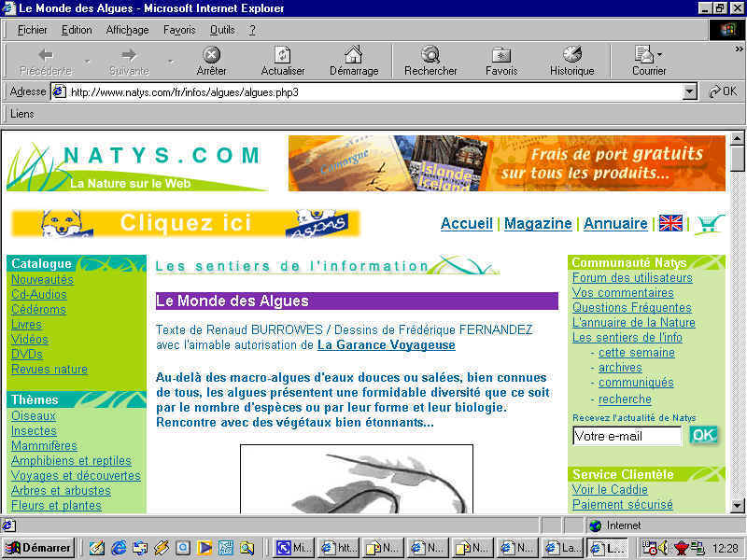Click the Arrêter stop icon
This screenshot has width=747, height=560.
click(x=212, y=55)
